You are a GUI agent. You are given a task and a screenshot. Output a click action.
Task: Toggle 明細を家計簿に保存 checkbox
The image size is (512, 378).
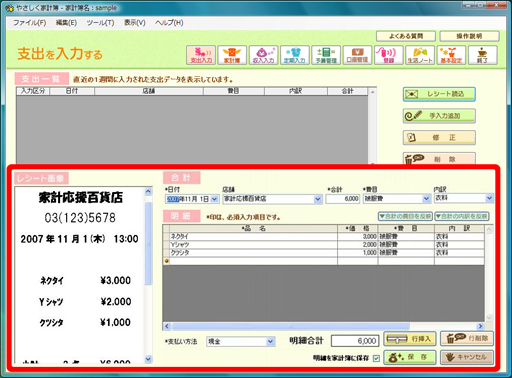point(376,358)
